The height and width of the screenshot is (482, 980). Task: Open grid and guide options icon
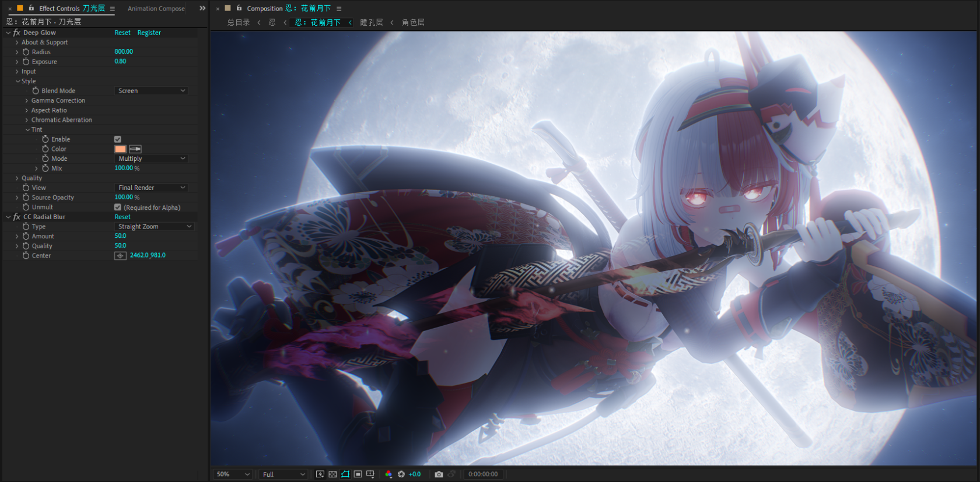(x=370, y=474)
